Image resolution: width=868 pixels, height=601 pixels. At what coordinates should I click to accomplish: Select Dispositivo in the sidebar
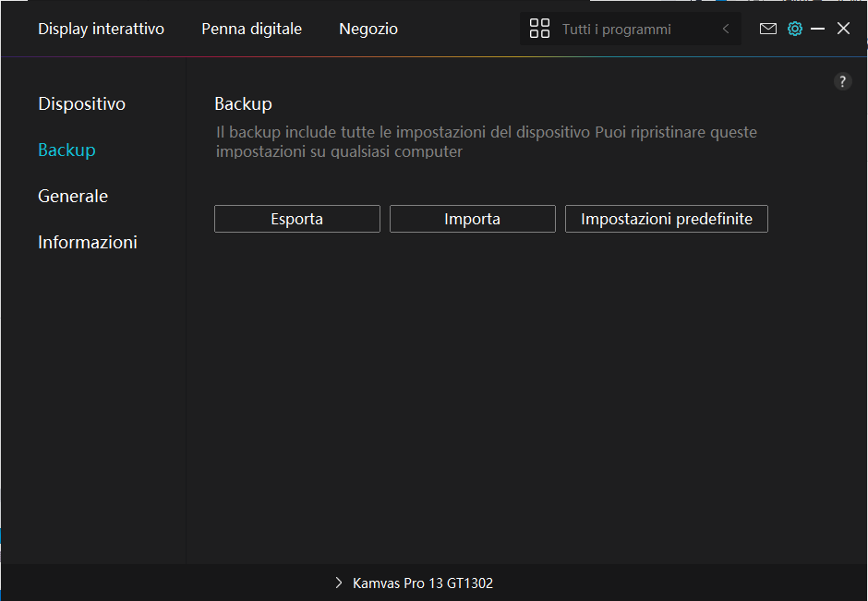tap(81, 103)
